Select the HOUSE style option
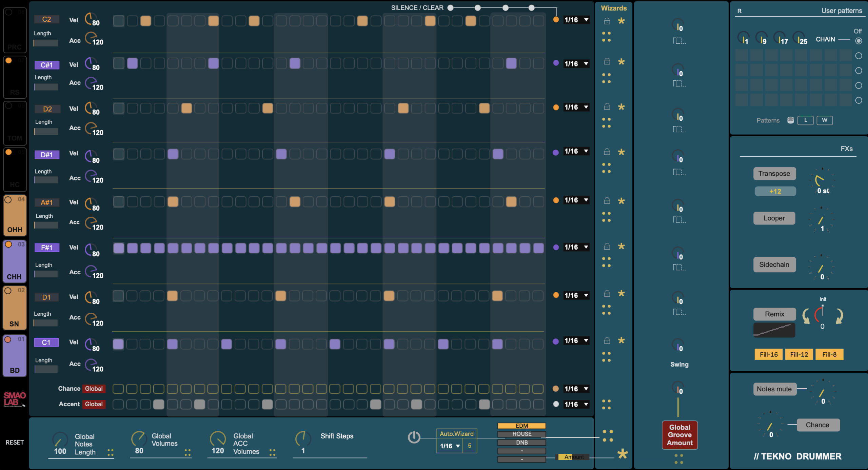 (x=521, y=434)
